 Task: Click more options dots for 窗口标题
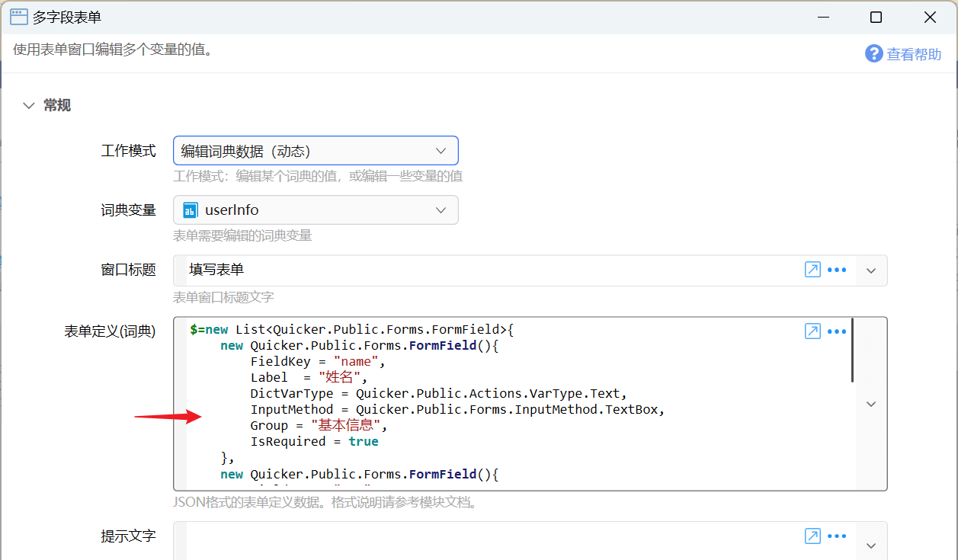[x=837, y=270]
